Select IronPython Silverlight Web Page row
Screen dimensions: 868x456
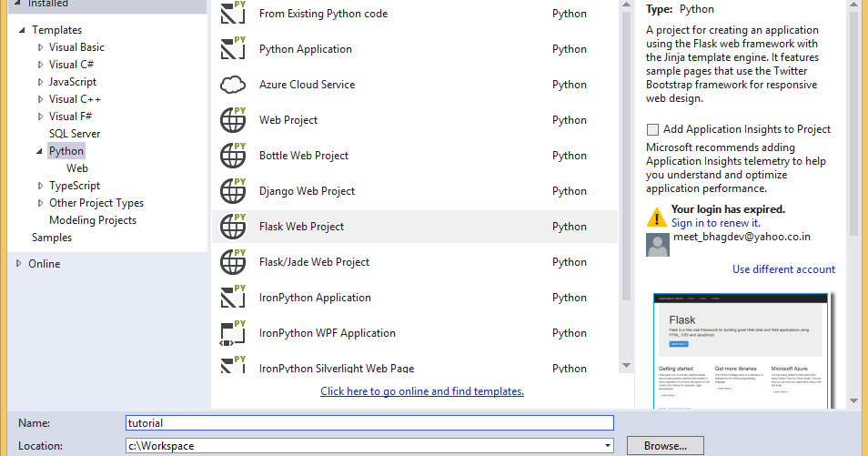click(415, 366)
